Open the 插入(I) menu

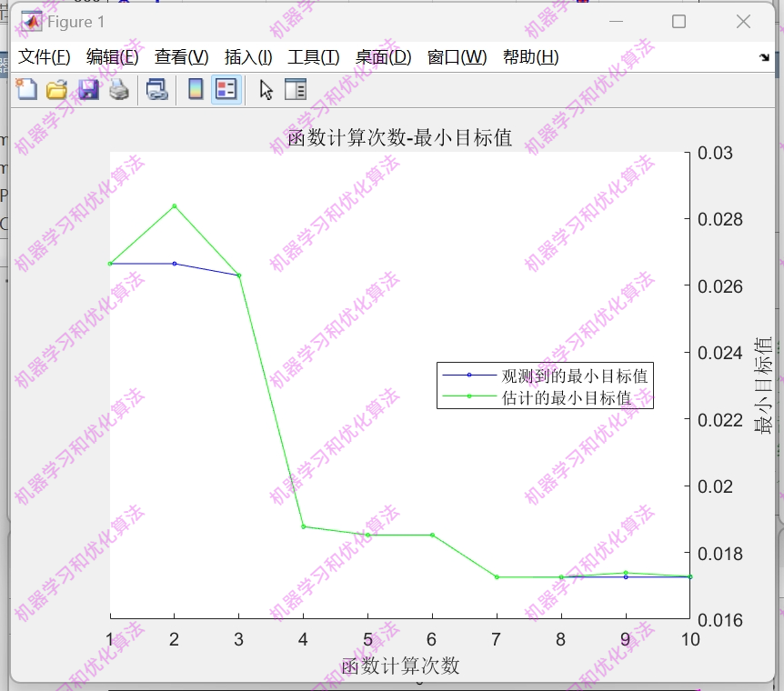coord(246,56)
